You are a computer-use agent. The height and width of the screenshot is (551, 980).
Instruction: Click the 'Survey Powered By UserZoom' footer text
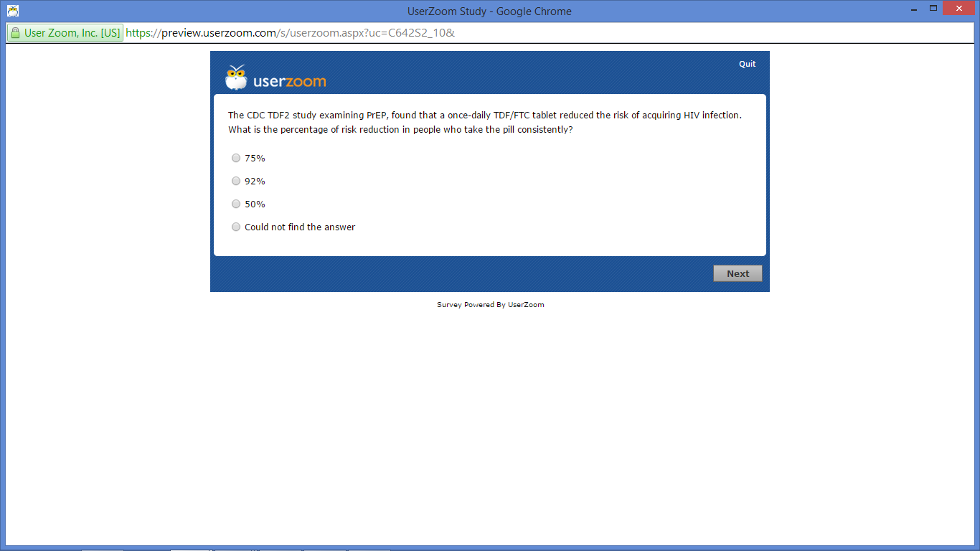click(x=490, y=305)
